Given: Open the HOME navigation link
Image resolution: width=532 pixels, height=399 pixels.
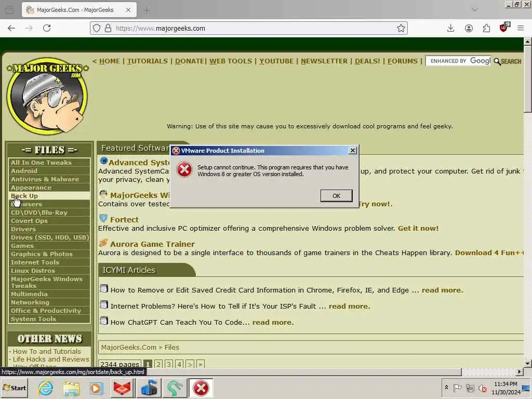Looking at the screenshot, I should [109, 61].
